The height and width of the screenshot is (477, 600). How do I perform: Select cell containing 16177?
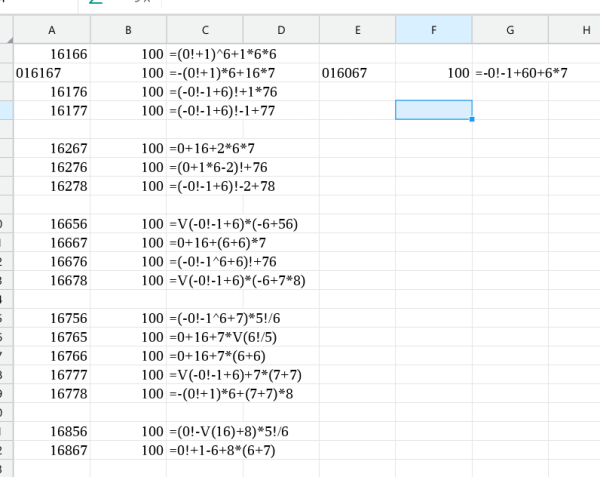click(x=52, y=111)
